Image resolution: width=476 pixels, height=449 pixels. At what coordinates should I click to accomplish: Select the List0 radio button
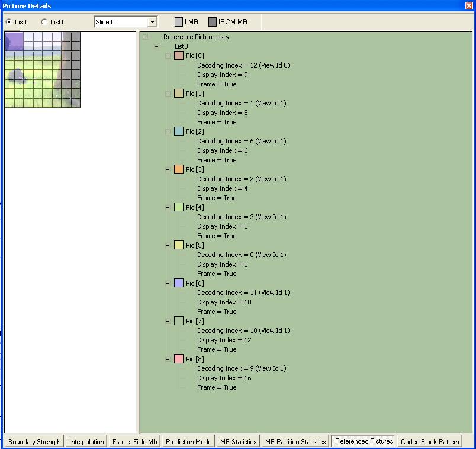(9, 22)
